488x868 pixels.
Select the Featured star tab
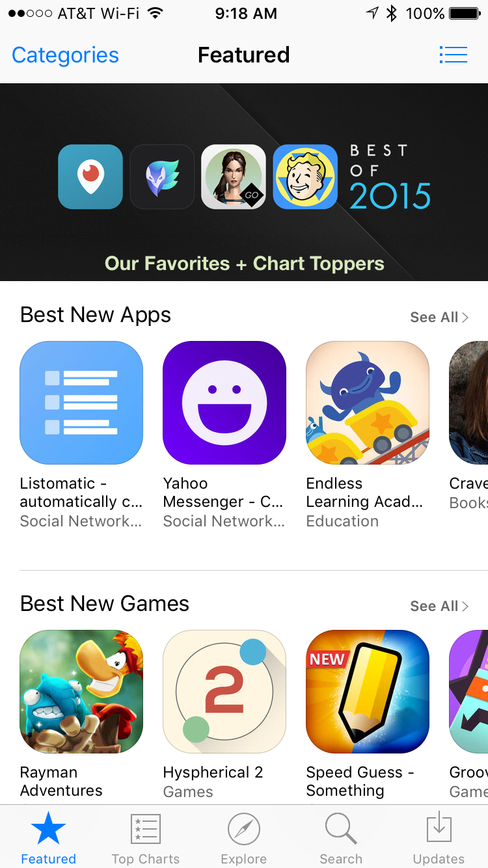pos(49,839)
